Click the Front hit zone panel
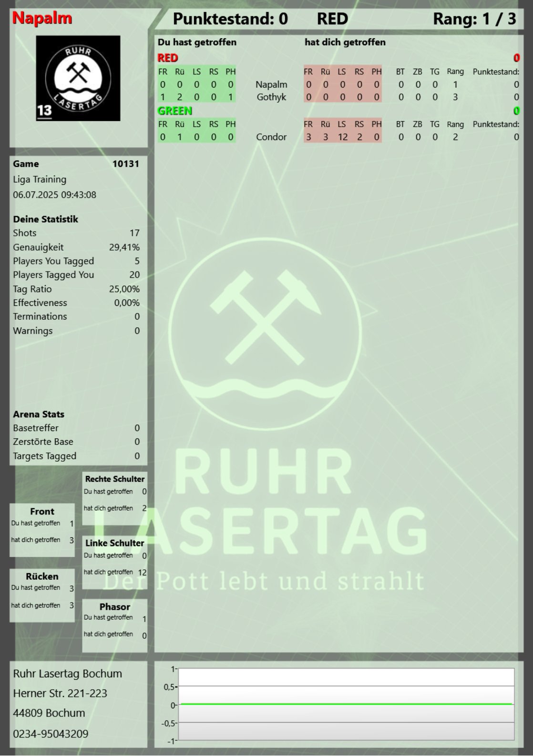Viewport: 533px width, 756px height. click(42, 529)
